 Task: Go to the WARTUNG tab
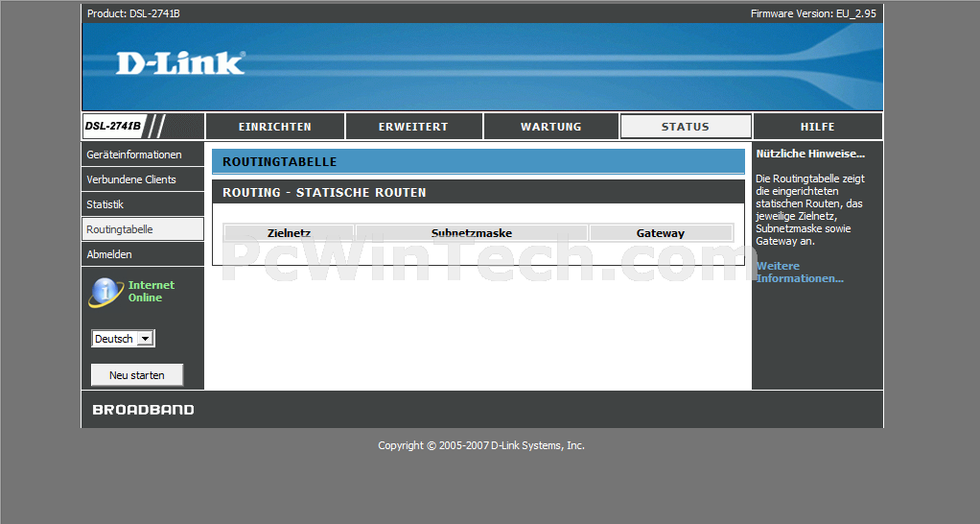551,127
